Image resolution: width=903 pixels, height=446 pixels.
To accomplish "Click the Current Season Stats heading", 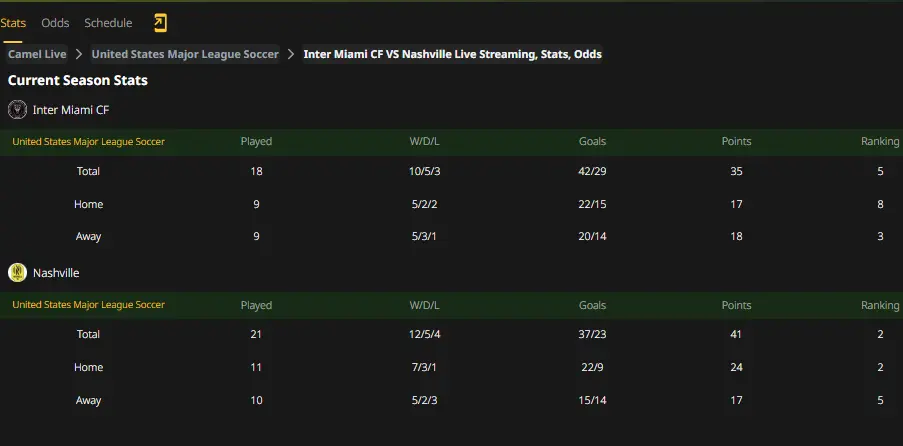I will pos(78,80).
